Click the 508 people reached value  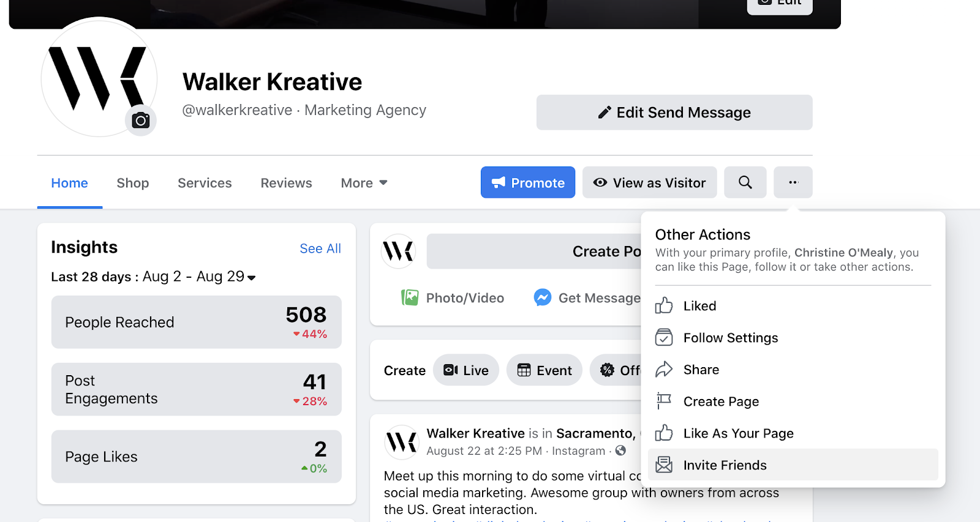click(306, 315)
